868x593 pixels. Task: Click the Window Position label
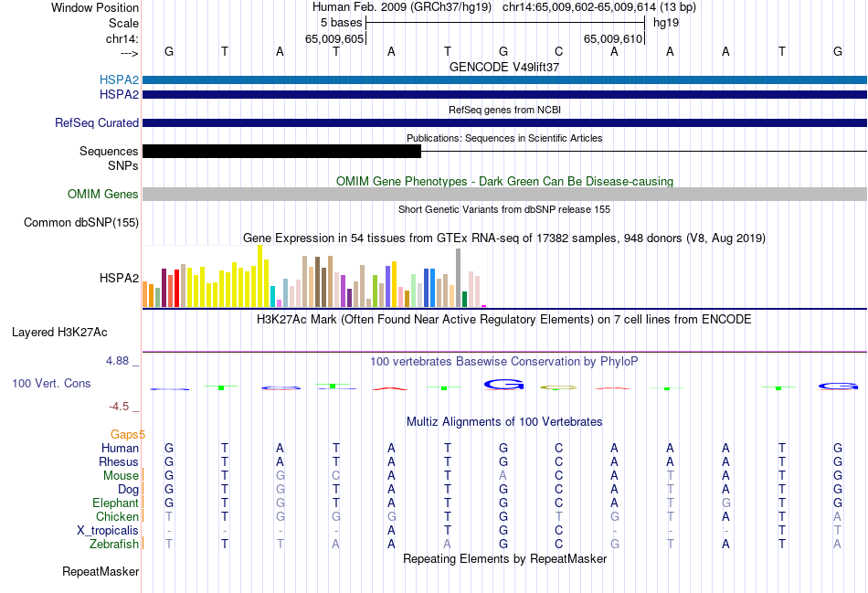(95, 7)
